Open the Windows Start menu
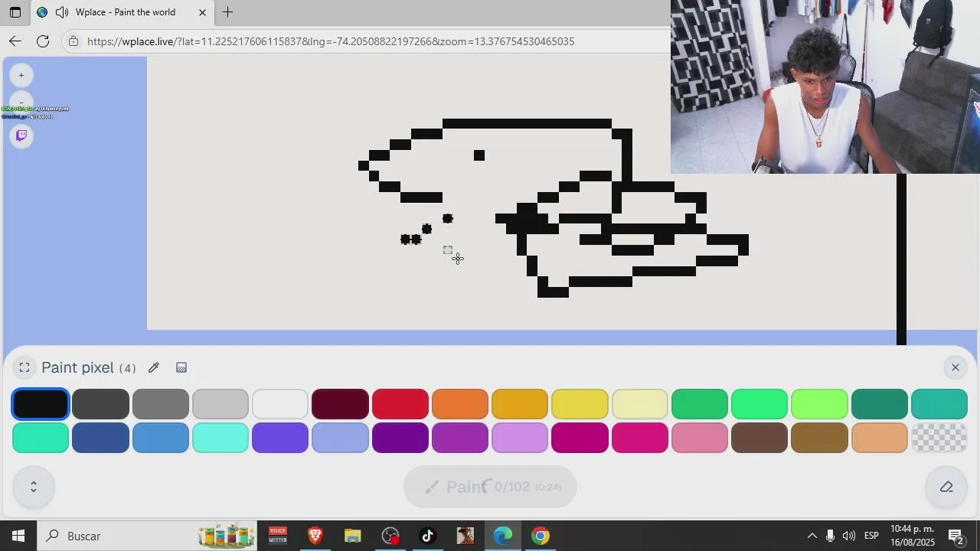Image resolution: width=980 pixels, height=551 pixels. click(x=18, y=536)
